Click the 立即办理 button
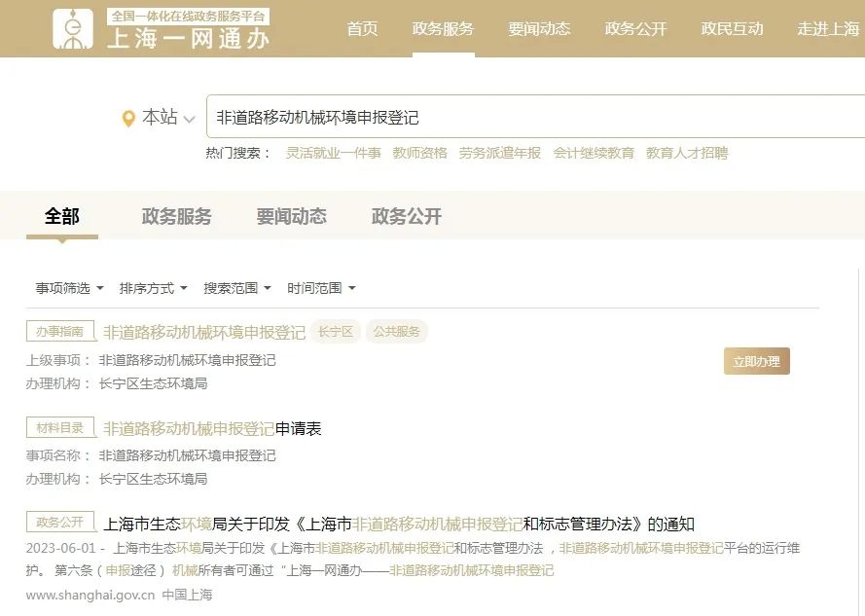 pos(756,361)
